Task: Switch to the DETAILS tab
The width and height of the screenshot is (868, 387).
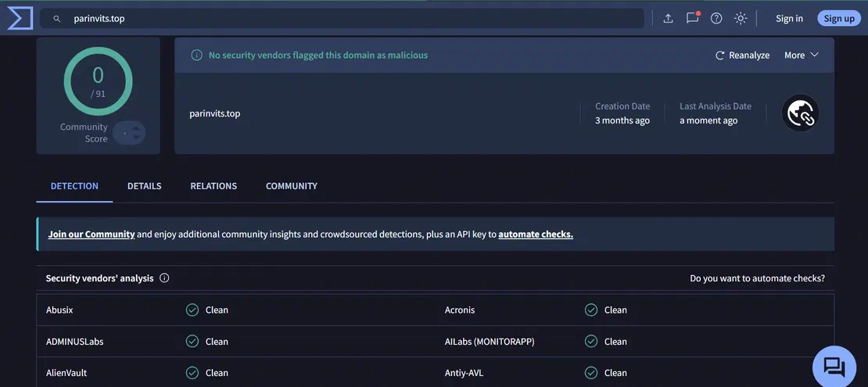Action: coord(145,186)
